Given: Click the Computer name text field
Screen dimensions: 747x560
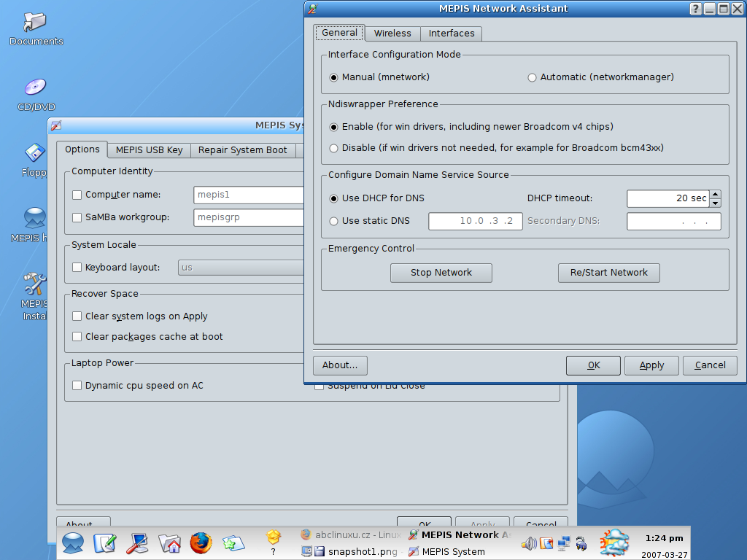Looking at the screenshot, I should 248,195.
